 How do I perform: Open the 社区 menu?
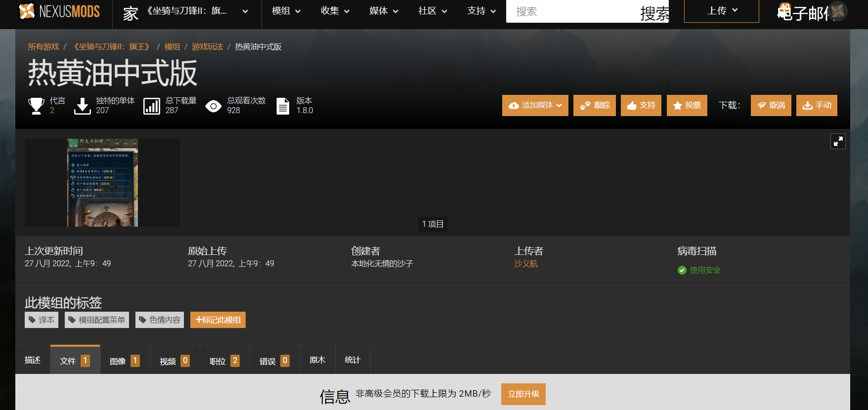(433, 11)
